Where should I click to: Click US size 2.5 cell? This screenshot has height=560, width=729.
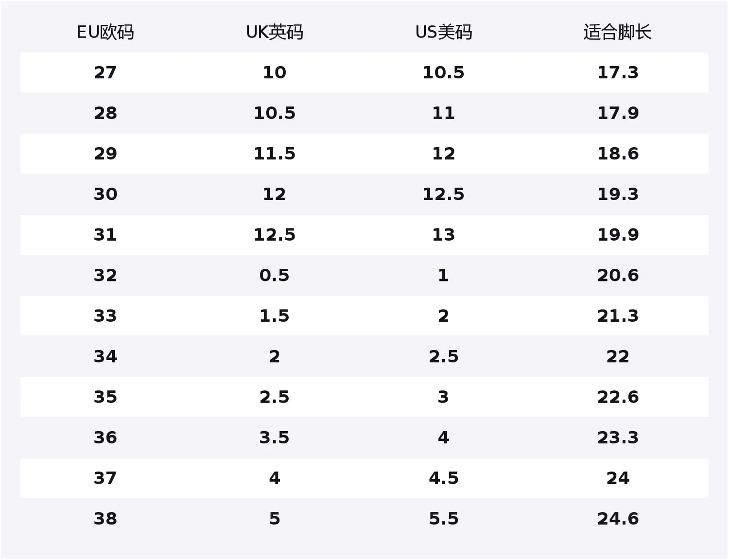pyautogui.click(x=444, y=356)
